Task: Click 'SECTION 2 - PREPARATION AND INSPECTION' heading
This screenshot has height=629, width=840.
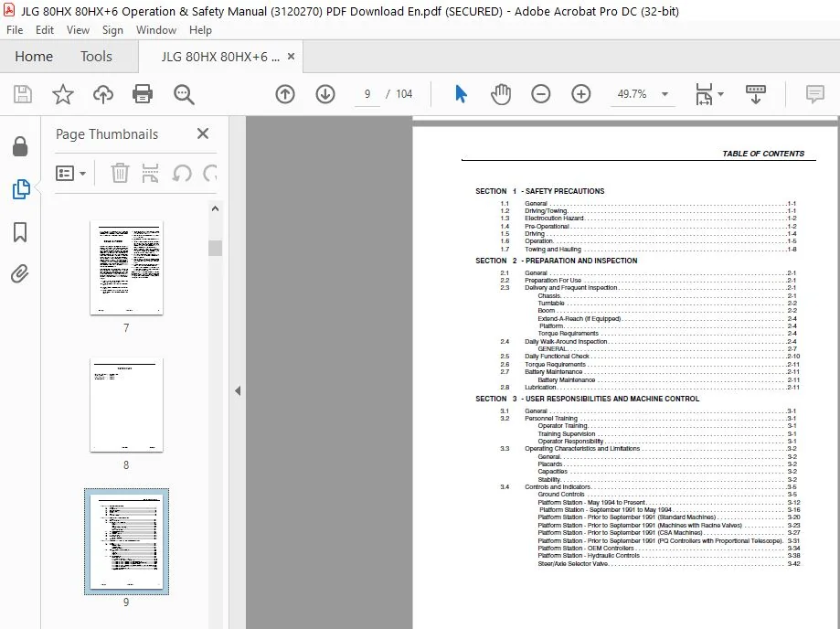Action: pos(556,261)
